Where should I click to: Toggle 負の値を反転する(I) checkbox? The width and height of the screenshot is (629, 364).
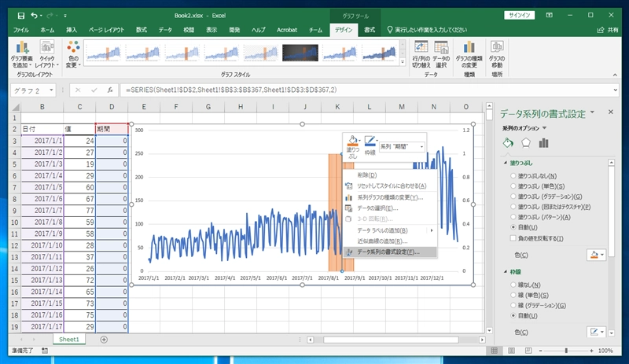513,238
